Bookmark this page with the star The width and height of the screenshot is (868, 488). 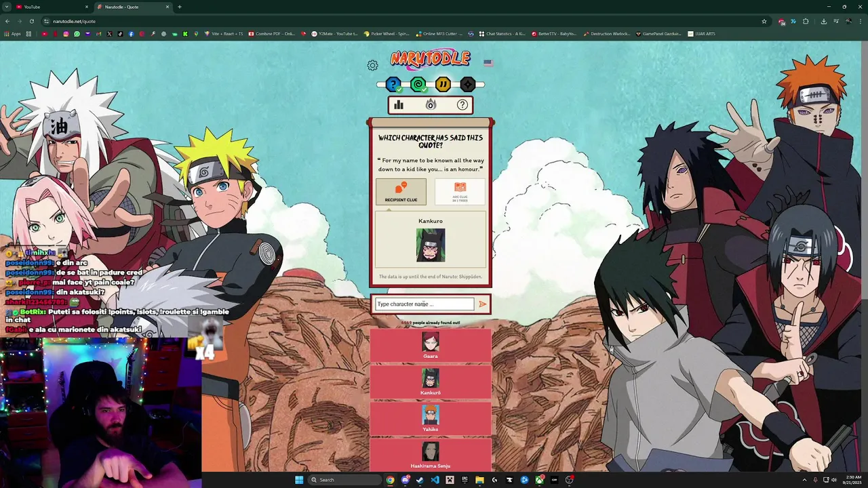pyautogui.click(x=764, y=21)
